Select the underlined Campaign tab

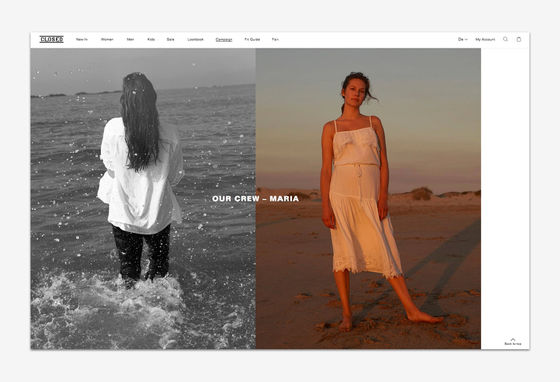(x=224, y=40)
